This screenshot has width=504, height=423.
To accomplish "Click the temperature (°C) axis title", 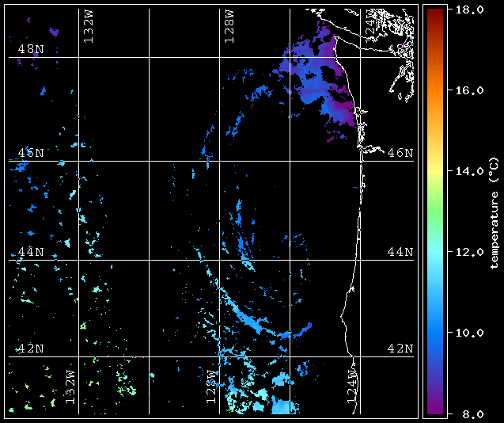I will tap(494, 211).
